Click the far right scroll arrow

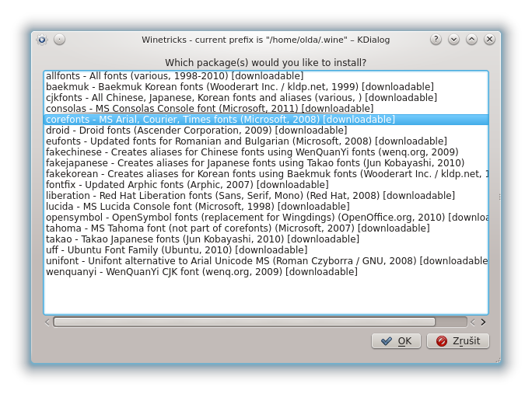coord(484,323)
